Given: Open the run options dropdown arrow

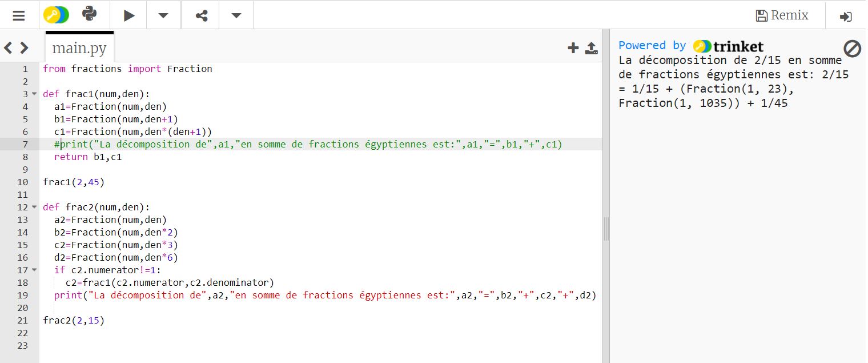Looking at the screenshot, I should click(x=163, y=15).
